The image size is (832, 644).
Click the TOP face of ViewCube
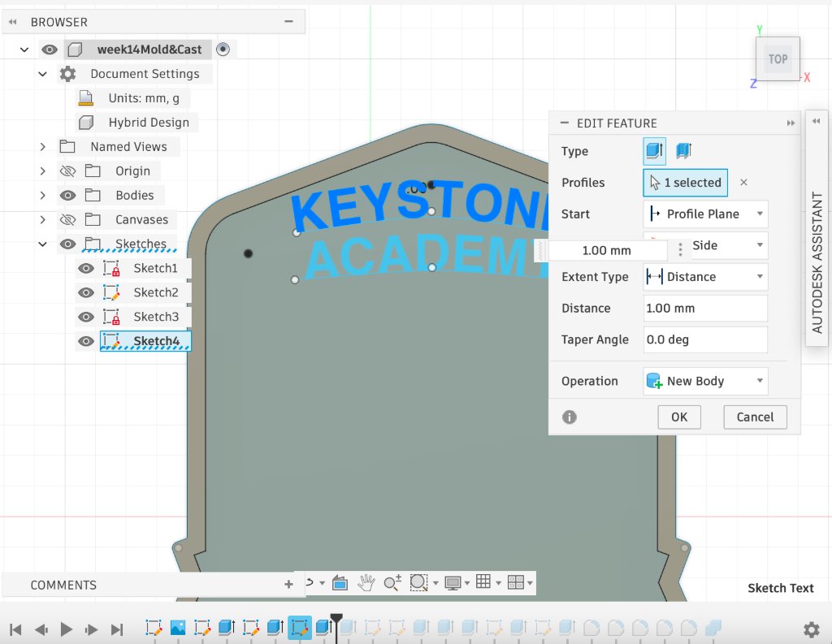click(778, 59)
